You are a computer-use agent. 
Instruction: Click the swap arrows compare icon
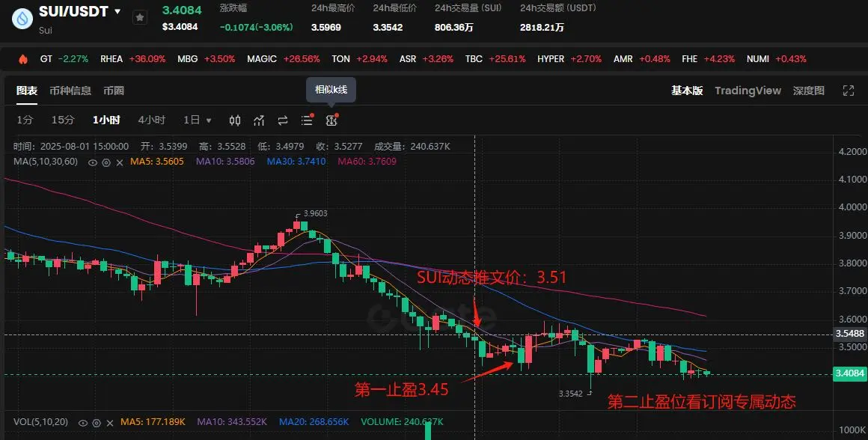[x=283, y=120]
